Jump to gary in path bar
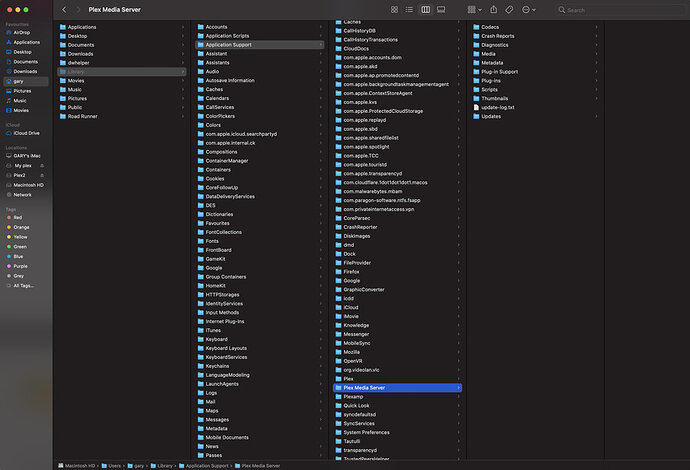 [x=136, y=466]
